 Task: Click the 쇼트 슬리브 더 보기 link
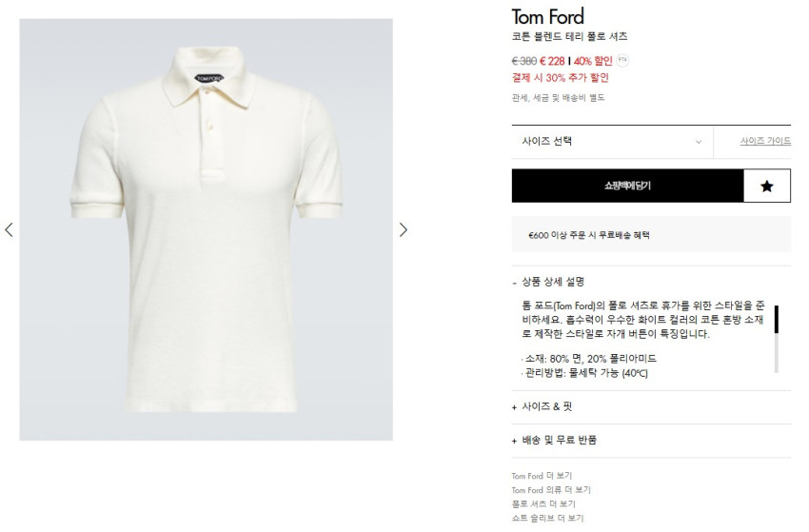pyautogui.click(x=547, y=518)
